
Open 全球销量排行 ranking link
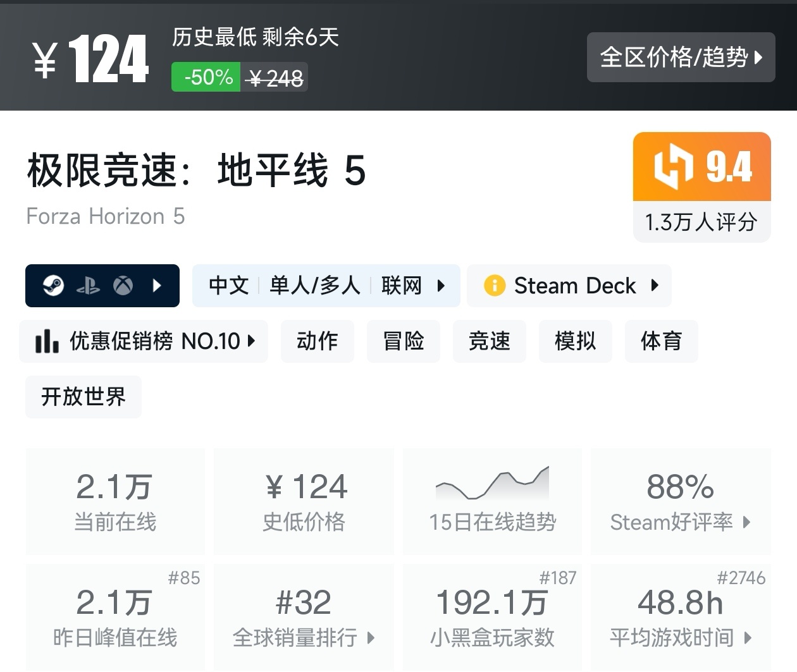coord(304,638)
